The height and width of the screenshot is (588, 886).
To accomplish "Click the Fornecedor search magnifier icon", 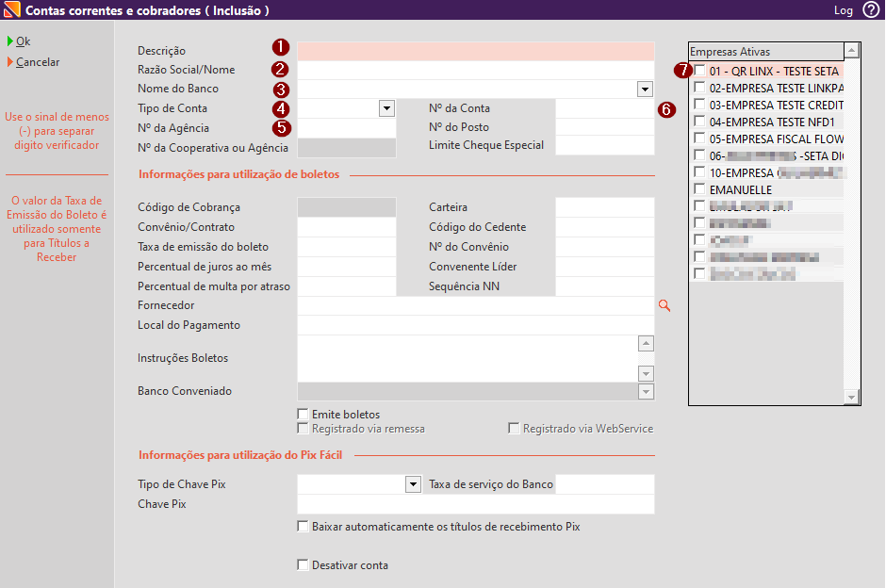I will [x=664, y=305].
